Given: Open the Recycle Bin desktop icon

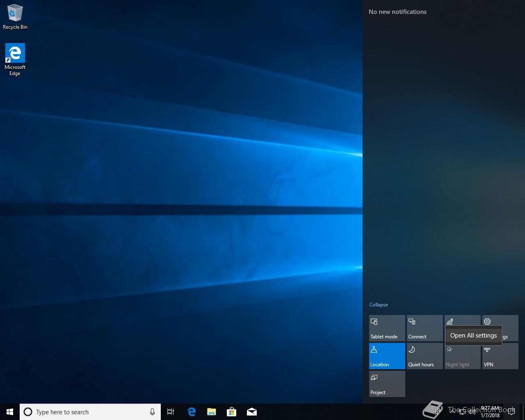Looking at the screenshot, I should (15, 17).
